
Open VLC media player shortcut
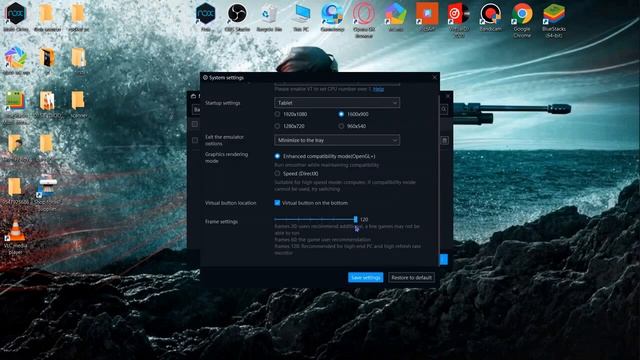[16, 238]
